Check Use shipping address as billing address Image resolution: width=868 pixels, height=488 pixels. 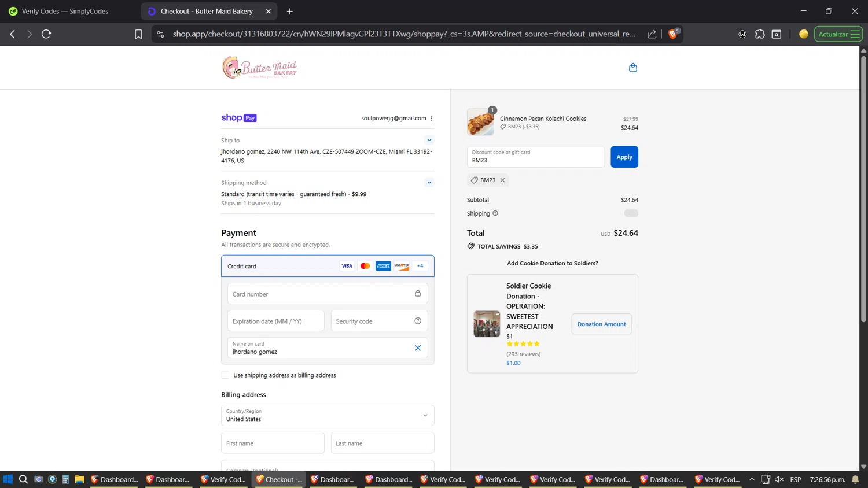226,375
